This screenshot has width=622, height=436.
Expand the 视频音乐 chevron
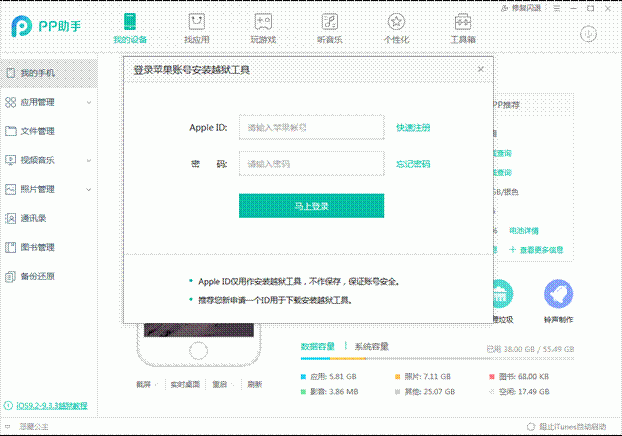[89, 160]
